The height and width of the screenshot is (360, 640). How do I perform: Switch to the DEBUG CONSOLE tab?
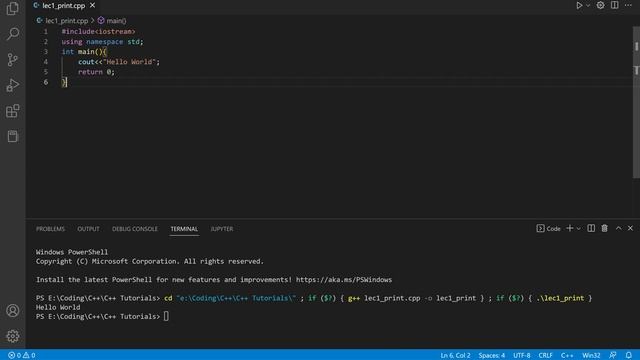(x=135, y=229)
